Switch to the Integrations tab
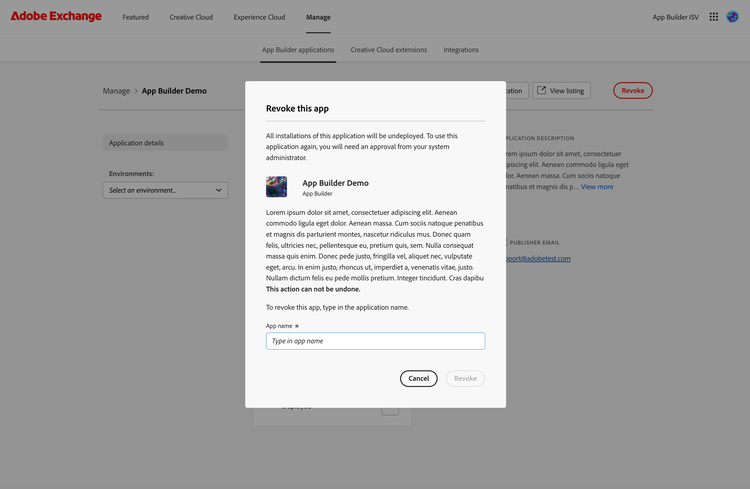Viewport: 750px width, 489px height. (461, 50)
